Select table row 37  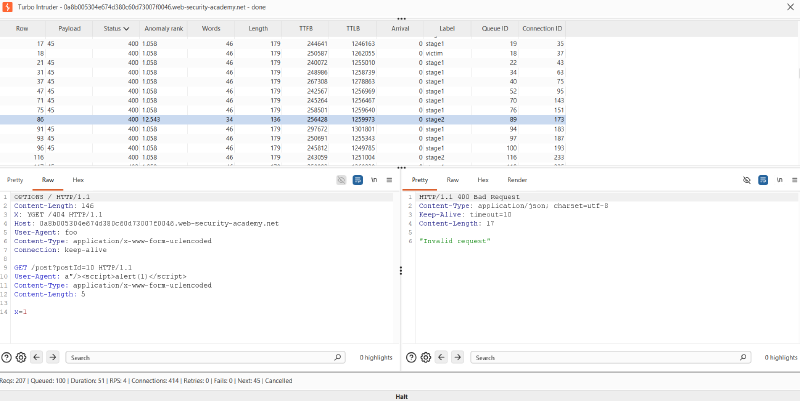[282, 82]
